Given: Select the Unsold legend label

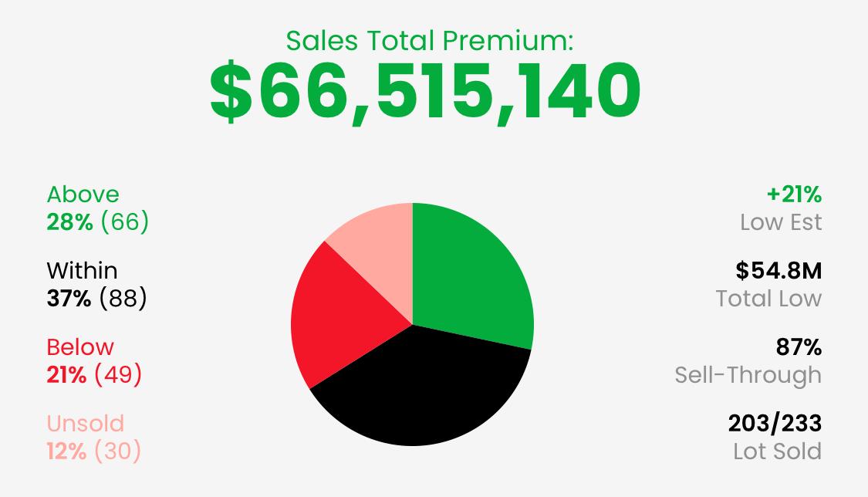Looking at the screenshot, I should [85, 424].
